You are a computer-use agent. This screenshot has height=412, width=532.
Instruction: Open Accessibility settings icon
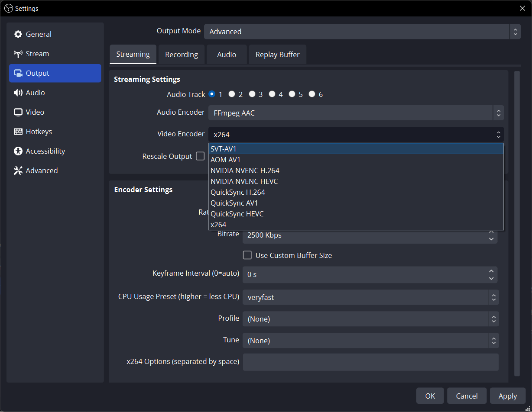18,151
